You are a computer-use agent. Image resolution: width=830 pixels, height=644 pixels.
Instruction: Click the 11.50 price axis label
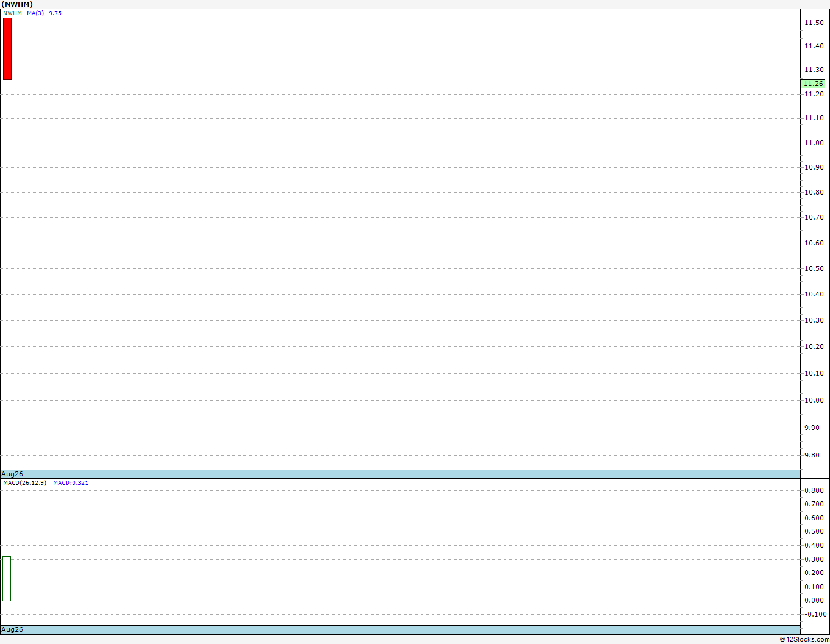(x=814, y=23)
